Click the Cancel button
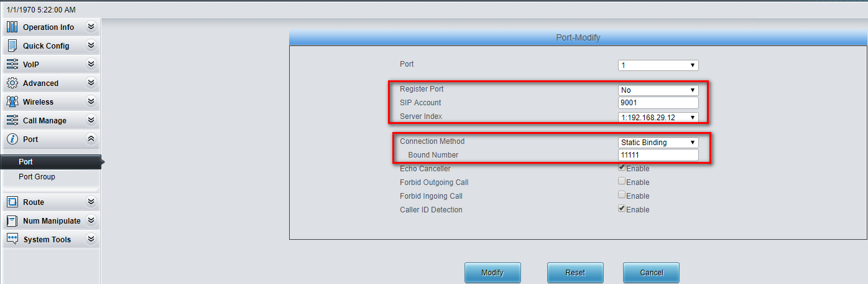The width and height of the screenshot is (868, 284). tap(651, 273)
